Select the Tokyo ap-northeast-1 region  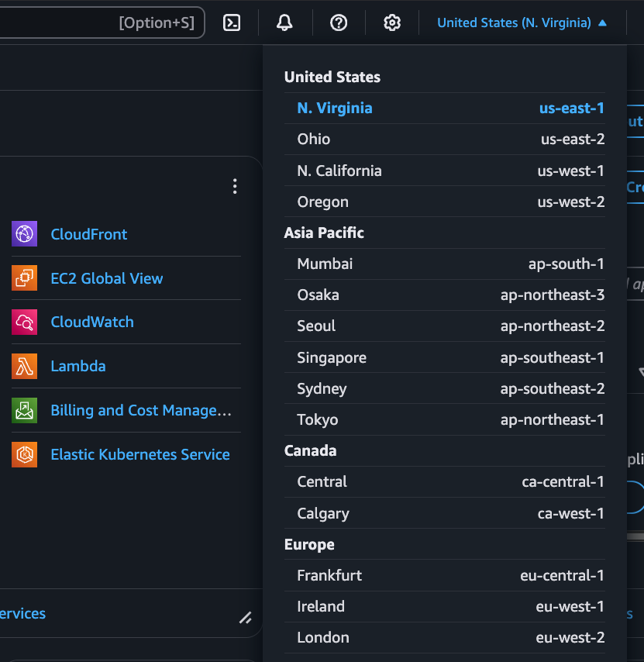[x=445, y=419]
